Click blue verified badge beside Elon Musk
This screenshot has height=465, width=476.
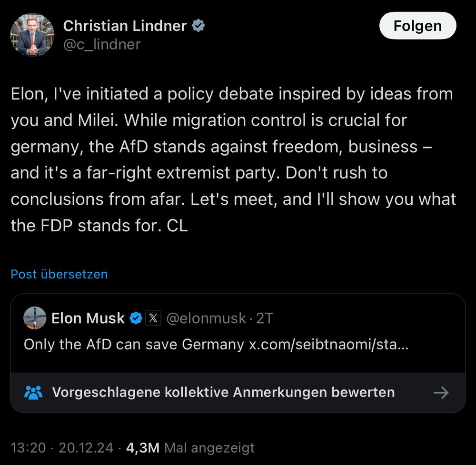136,318
